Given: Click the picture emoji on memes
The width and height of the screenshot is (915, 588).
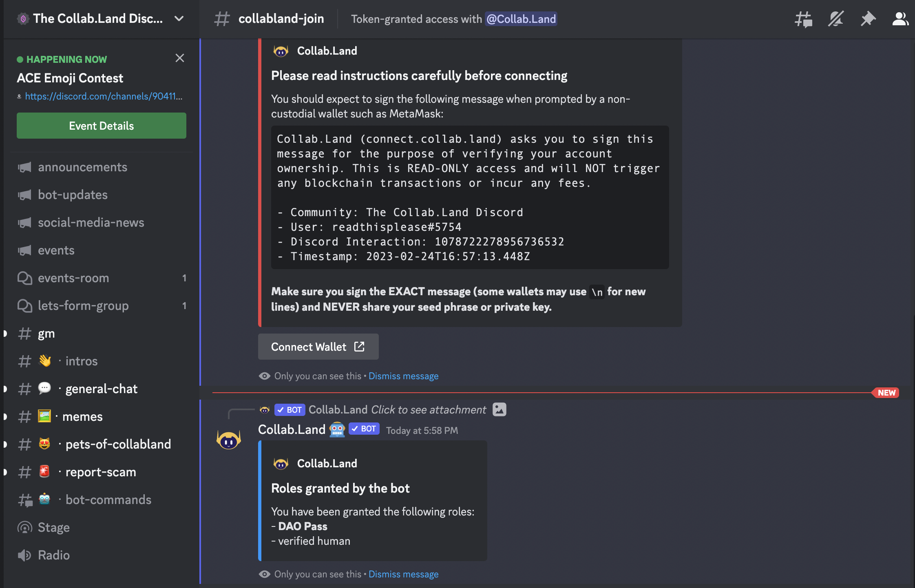Looking at the screenshot, I should pos(44,416).
